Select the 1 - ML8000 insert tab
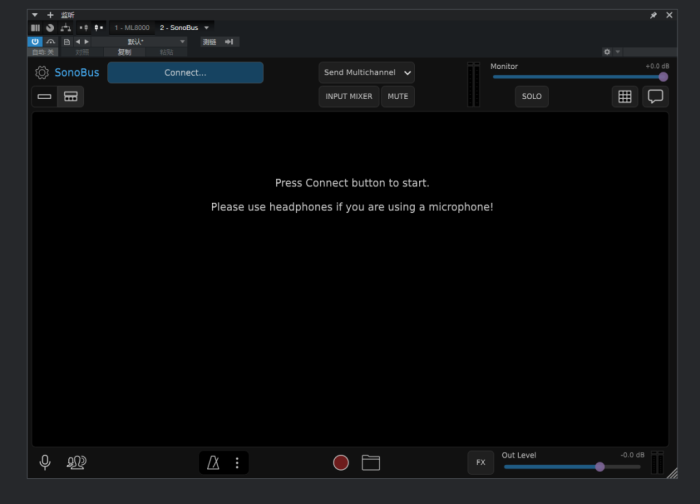The image size is (700, 504). click(x=132, y=28)
